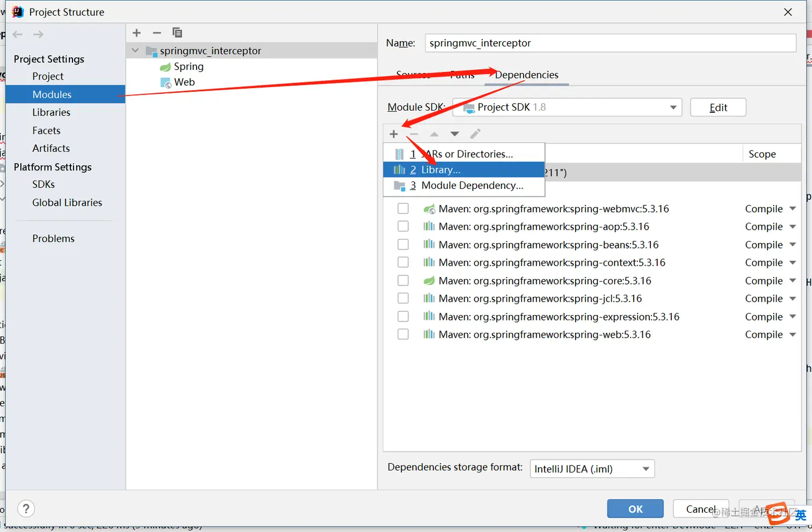Screen dimensions: 812x532
Task: Toggle export checkbox for spring-web
Action: (x=403, y=334)
